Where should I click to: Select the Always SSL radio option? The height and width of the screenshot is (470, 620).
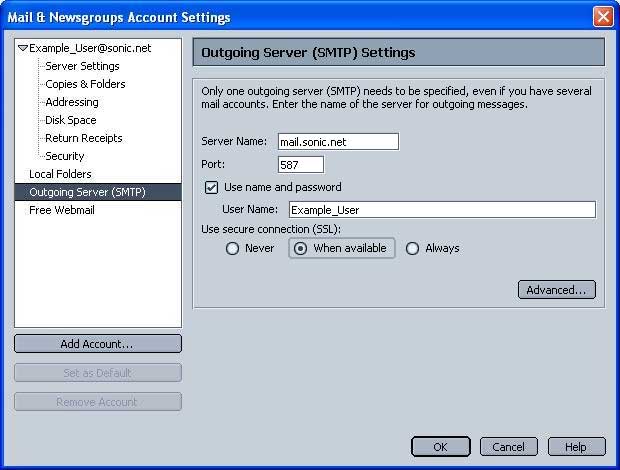click(412, 248)
